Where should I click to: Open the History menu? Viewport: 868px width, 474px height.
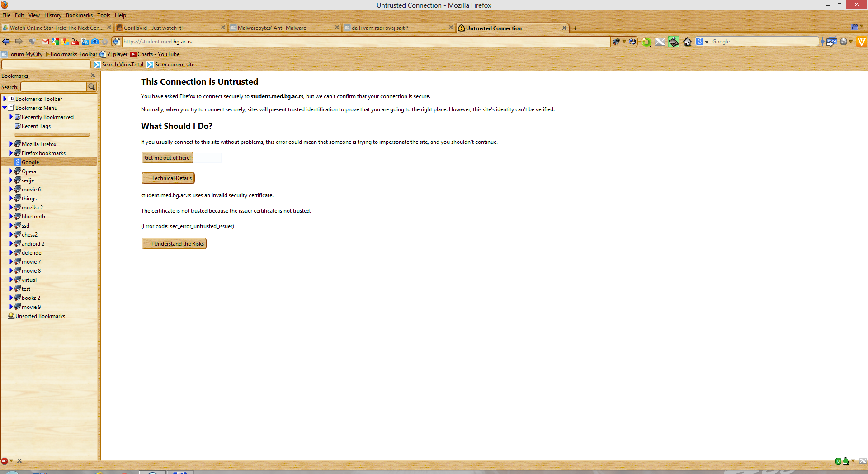pos(52,15)
